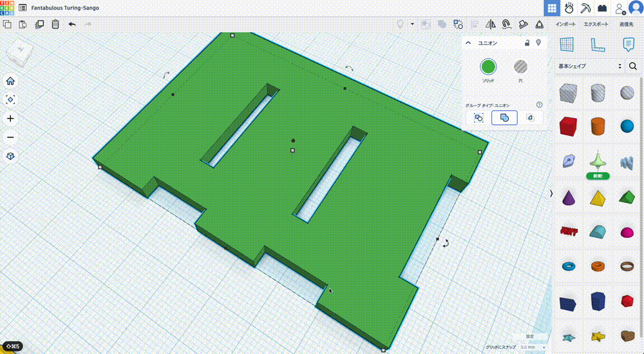The width and height of the screenshot is (644, 354).
Task: Set the shape to hole (穴) mode
Action: (520, 66)
